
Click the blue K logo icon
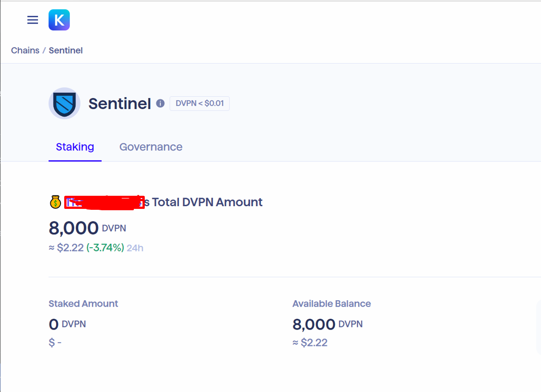click(59, 20)
